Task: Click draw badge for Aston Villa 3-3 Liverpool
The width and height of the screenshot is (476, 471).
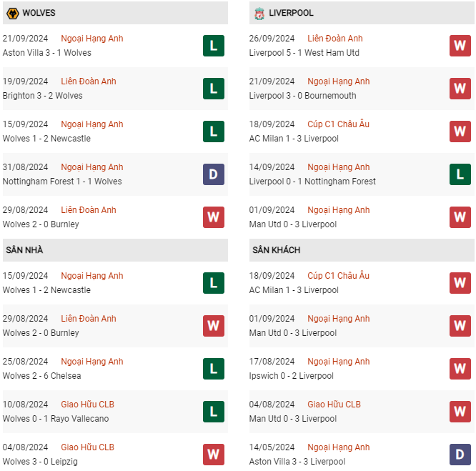Action: click(x=460, y=455)
